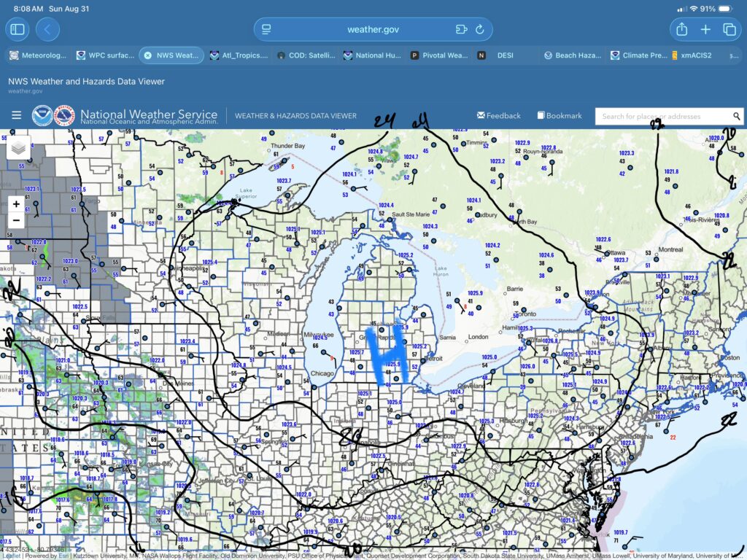Image resolution: width=747 pixels, height=560 pixels.
Task: Open the map layers panel
Action: tap(19, 148)
